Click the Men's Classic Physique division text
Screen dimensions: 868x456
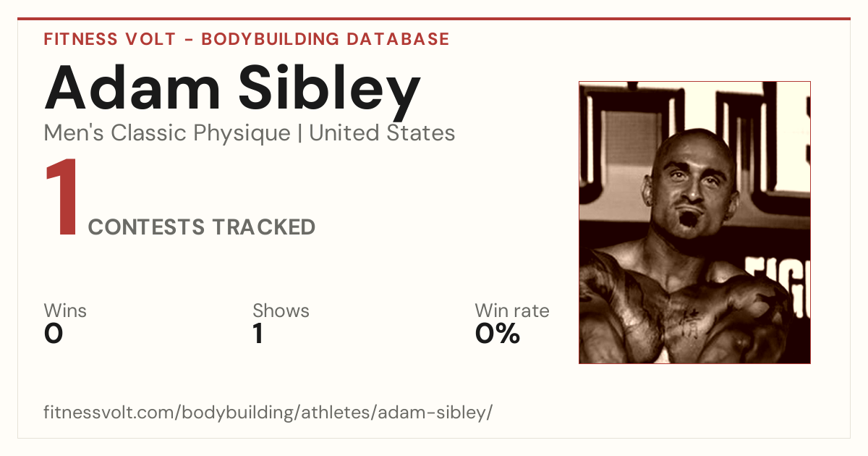167,134
